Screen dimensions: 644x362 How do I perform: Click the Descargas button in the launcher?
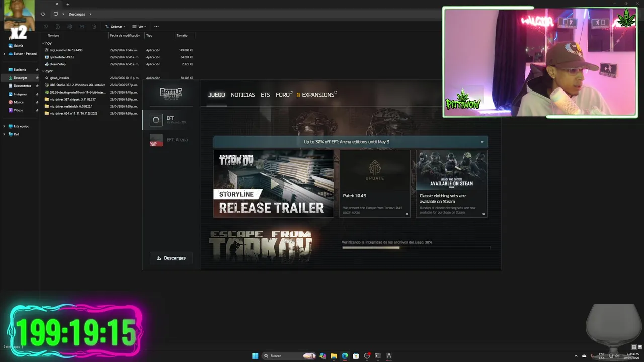point(171,258)
